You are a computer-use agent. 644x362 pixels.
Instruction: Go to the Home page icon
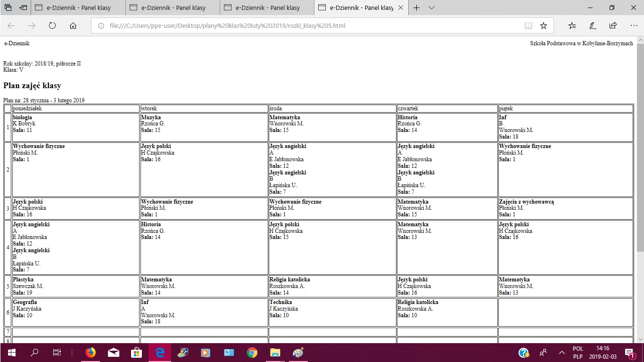click(x=73, y=25)
